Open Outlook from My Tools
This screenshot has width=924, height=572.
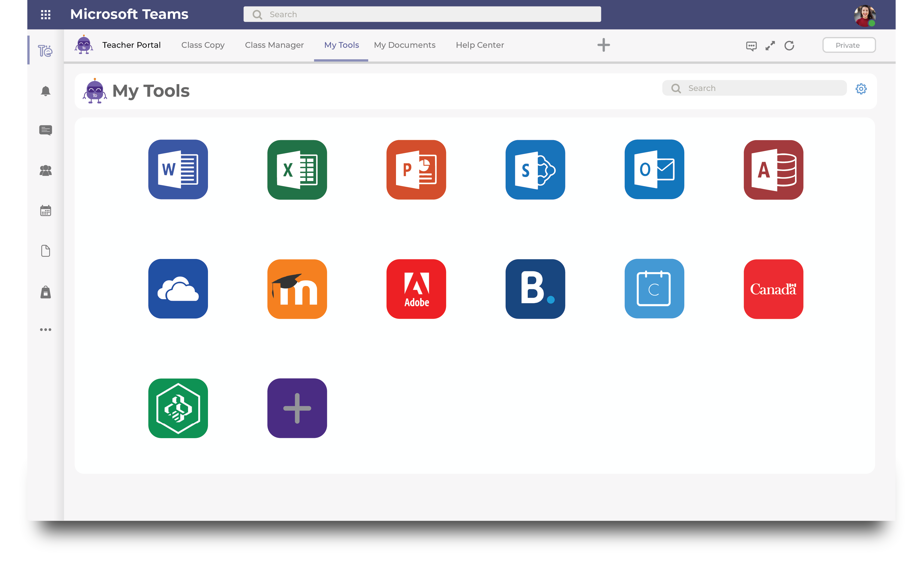[654, 169]
